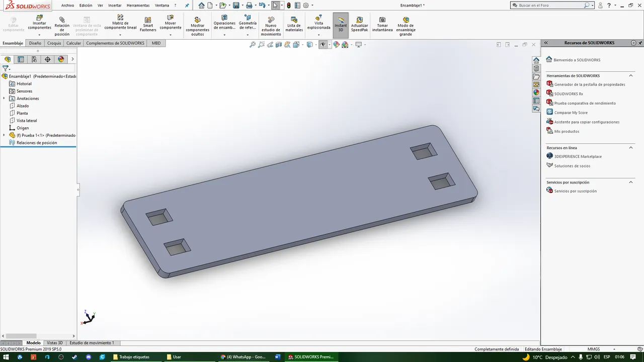
Task: Select Relación de posición tool
Action: (x=62, y=26)
